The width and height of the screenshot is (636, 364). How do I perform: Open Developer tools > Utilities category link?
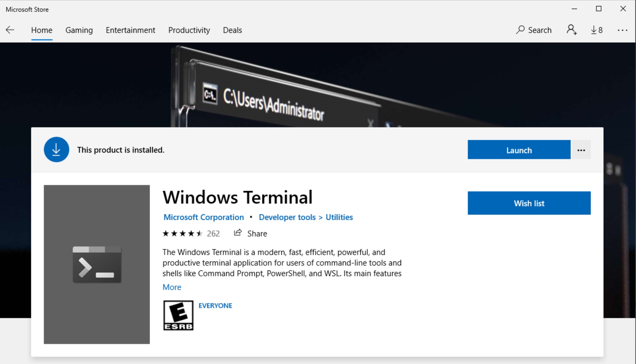click(305, 217)
